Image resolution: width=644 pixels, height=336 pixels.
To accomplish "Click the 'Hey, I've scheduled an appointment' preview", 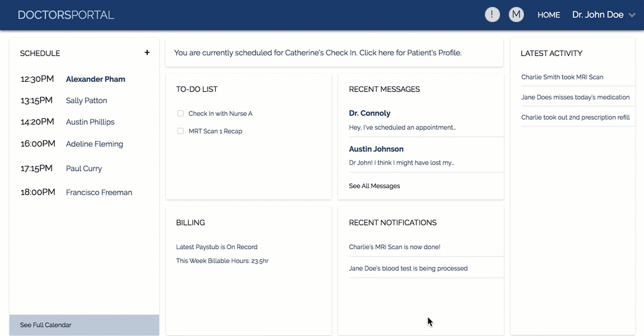I will click(x=402, y=127).
